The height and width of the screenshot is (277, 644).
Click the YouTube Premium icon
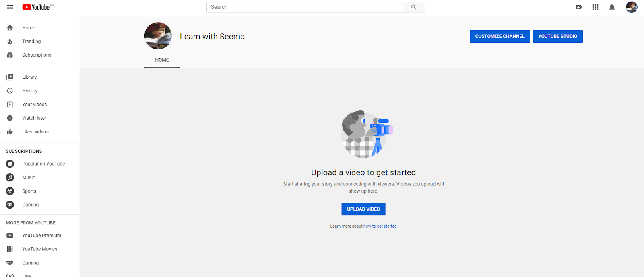(x=10, y=236)
